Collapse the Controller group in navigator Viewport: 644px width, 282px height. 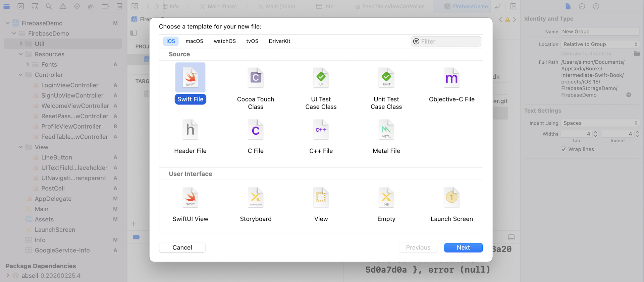(x=21, y=75)
